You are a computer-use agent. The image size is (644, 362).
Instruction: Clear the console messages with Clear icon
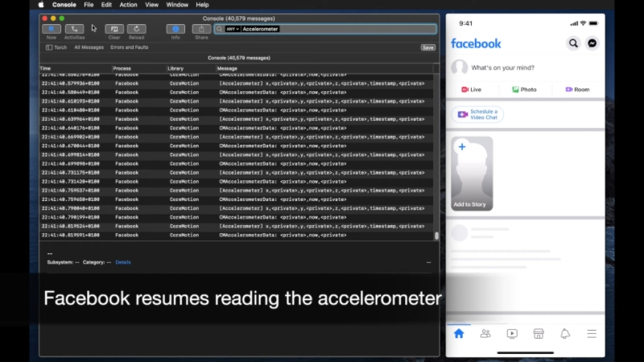tap(114, 29)
